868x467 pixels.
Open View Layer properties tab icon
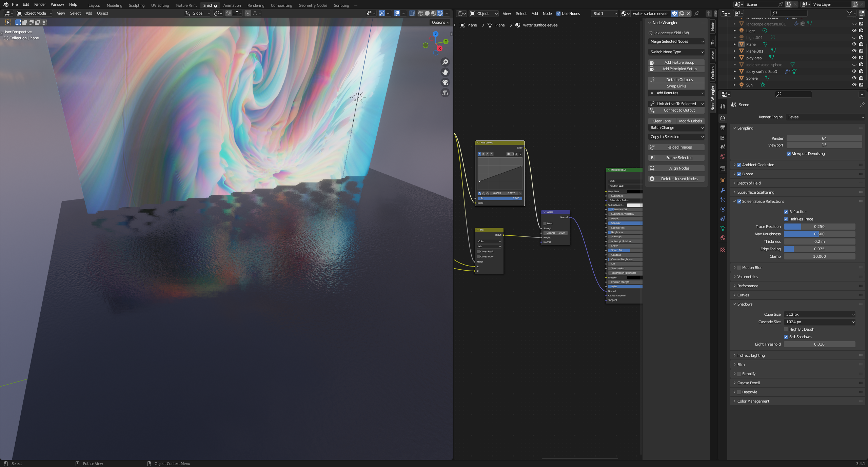click(x=723, y=137)
